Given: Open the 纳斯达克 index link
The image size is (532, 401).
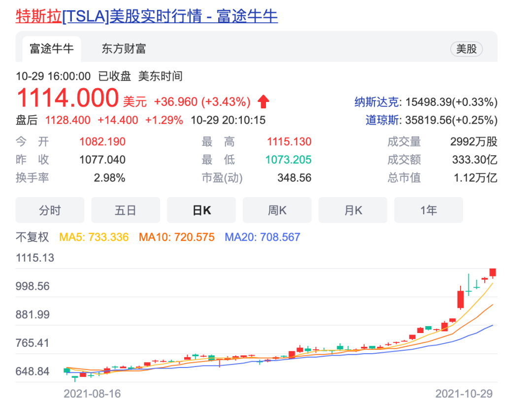Looking at the screenshot, I should (377, 102).
